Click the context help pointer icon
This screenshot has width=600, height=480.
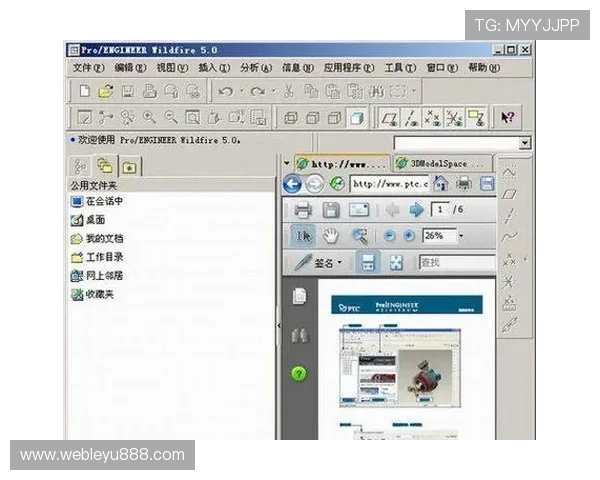(507, 118)
